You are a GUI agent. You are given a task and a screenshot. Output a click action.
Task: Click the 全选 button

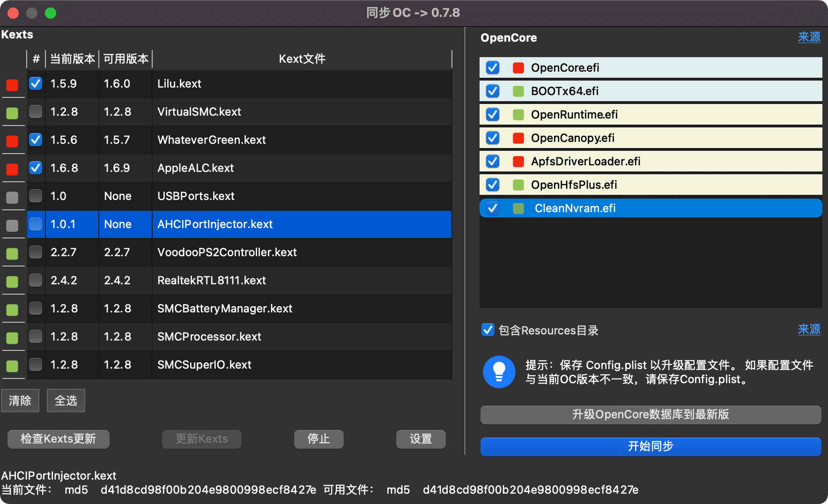(66, 400)
